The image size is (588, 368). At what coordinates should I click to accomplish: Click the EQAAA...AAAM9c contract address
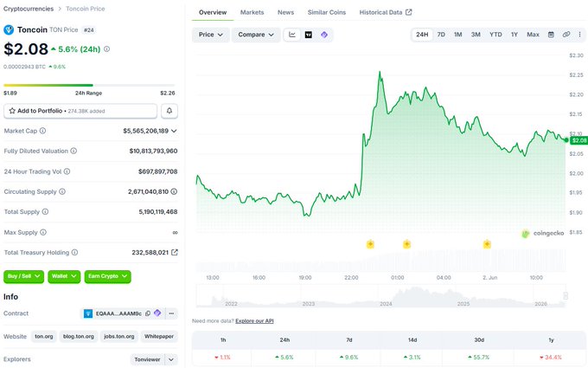click(118, 313)
